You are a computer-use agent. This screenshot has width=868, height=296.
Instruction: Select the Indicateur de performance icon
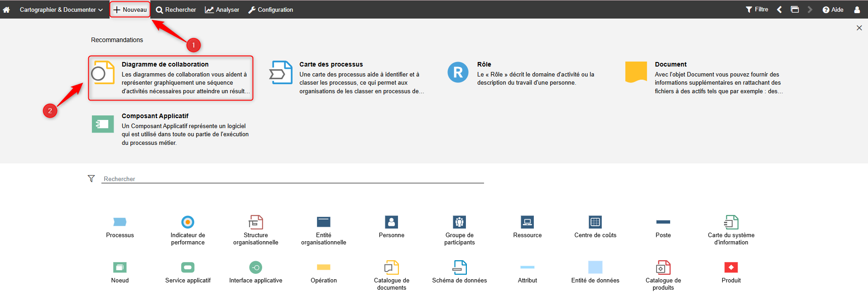pyautogui.click(x=187, y=222)
